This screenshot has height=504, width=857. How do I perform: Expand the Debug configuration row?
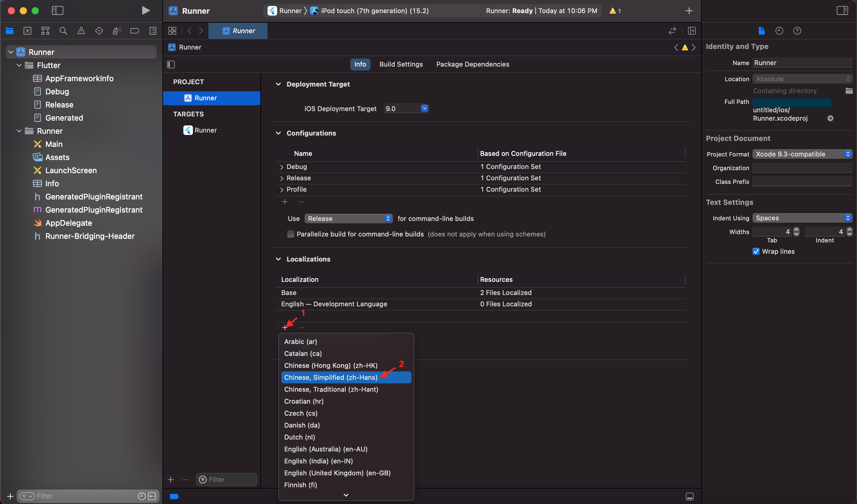pos(282,167)
